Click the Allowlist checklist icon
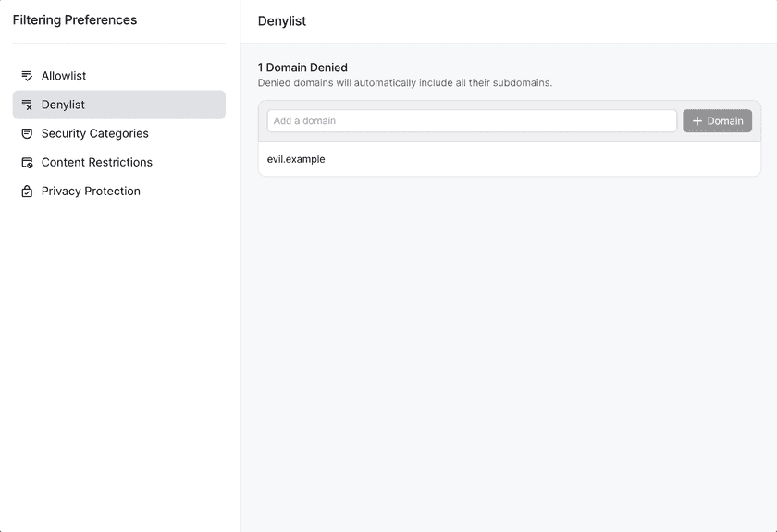The width and height of the screenshot is (777, 532). click(x=27, y=76)
